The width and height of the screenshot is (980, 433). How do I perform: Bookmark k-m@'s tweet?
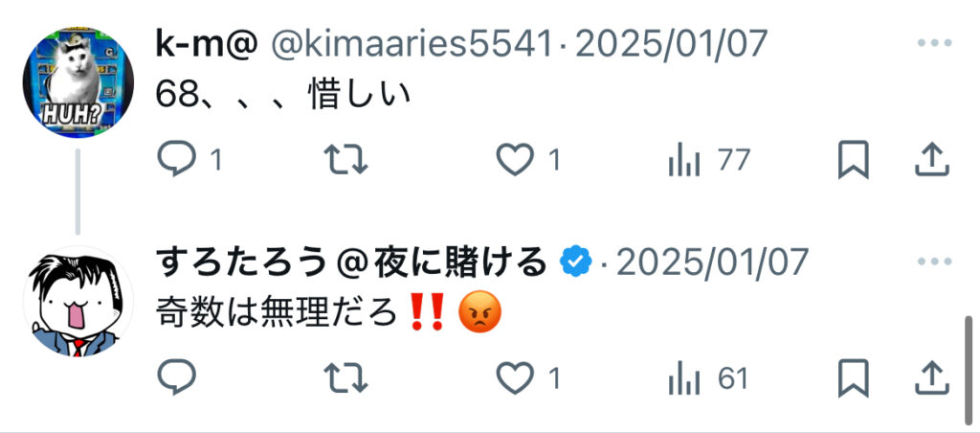pos(853,160)
